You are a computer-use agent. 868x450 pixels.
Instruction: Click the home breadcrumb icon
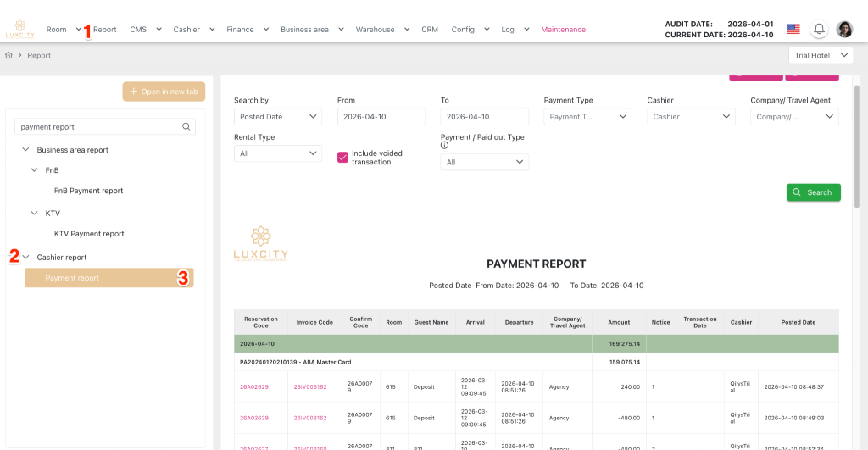tap(8, 55)
